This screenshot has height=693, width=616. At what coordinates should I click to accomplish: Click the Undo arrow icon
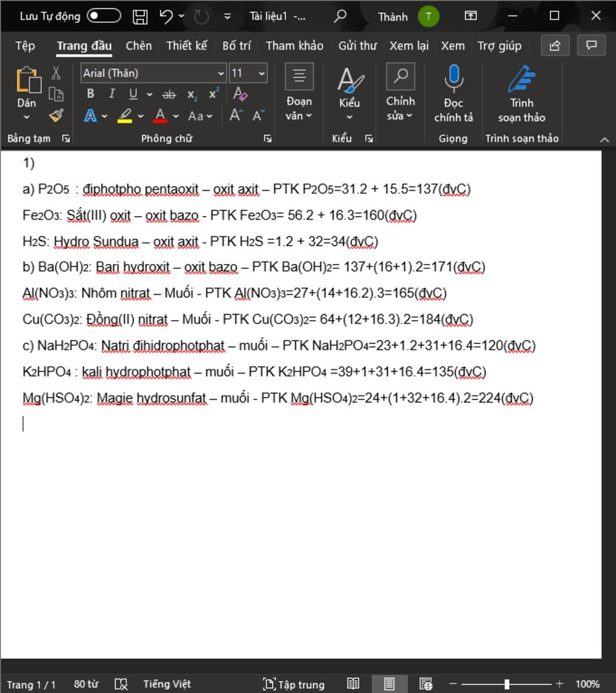[167, 16]
